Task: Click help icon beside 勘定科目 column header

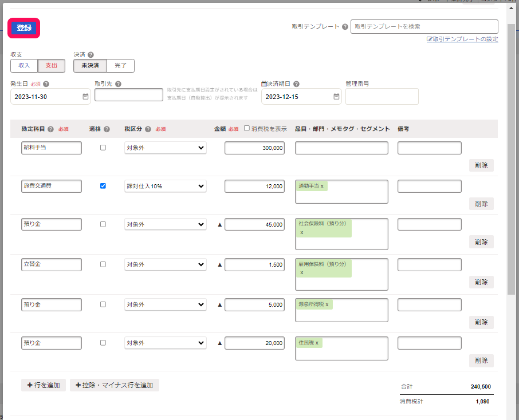Action: pos(51,129)
